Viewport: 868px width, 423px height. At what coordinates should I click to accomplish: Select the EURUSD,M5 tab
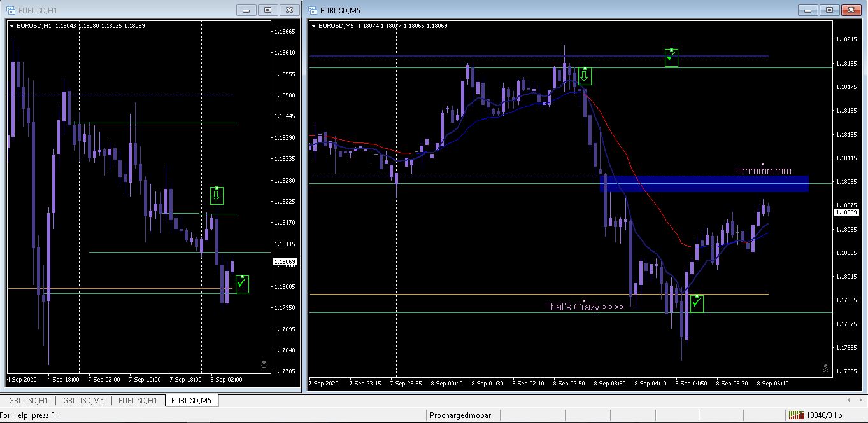pos(192,400)
